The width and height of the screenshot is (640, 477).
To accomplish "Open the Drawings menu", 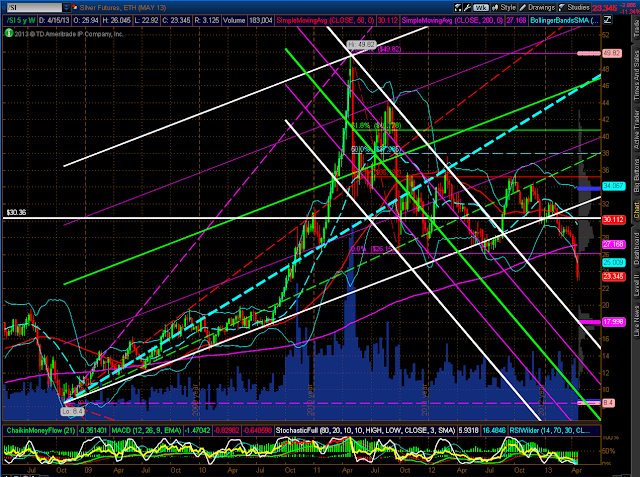I will (x=537, y=7).
